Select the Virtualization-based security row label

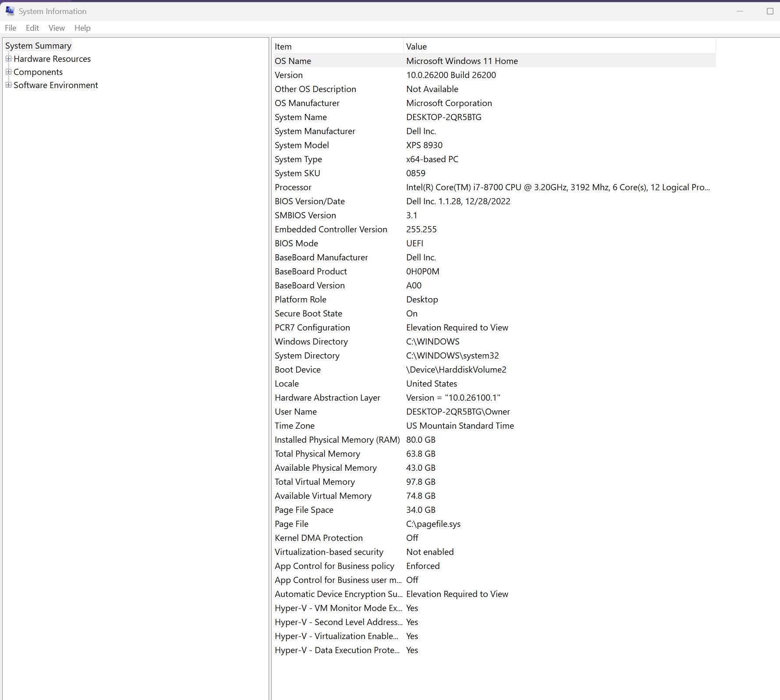click(329, 552)
